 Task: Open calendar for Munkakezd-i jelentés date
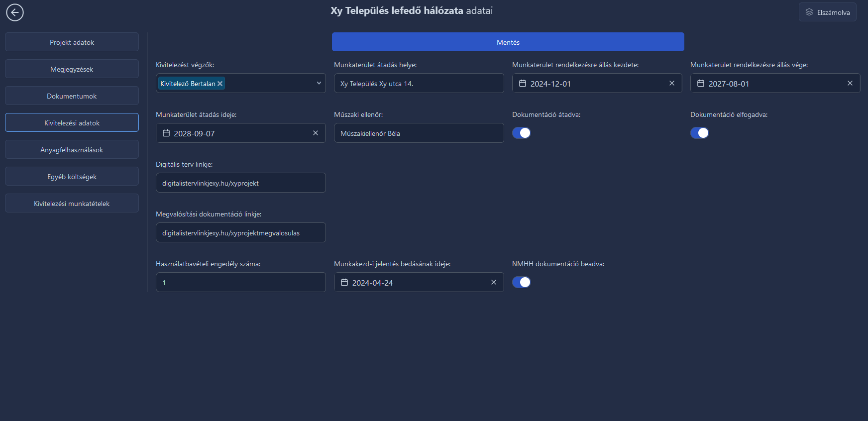(344, 283)
